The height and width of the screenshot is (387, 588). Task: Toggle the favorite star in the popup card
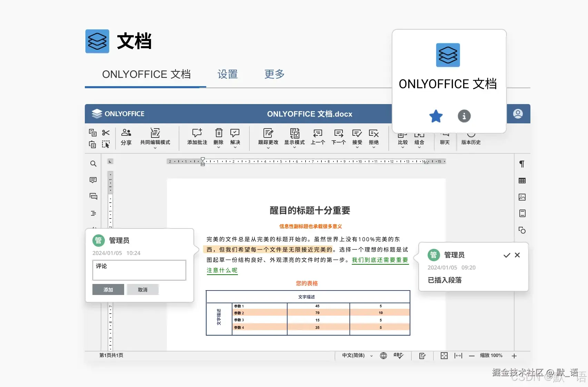coord(436,116)
